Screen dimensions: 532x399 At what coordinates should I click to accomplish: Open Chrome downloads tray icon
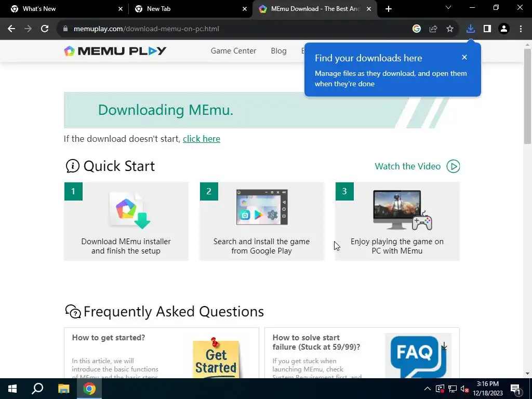coord(471,29)
